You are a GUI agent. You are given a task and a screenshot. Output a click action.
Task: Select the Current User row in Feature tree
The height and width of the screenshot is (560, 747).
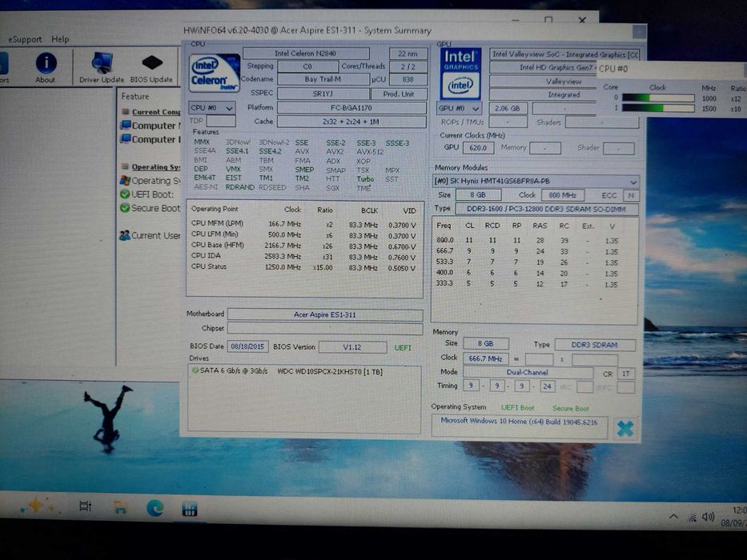tap(151, 235)
